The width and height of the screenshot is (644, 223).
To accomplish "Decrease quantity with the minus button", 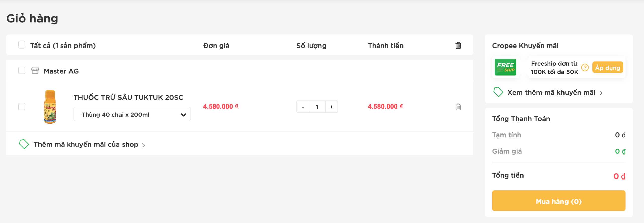I will pos(303,107).
